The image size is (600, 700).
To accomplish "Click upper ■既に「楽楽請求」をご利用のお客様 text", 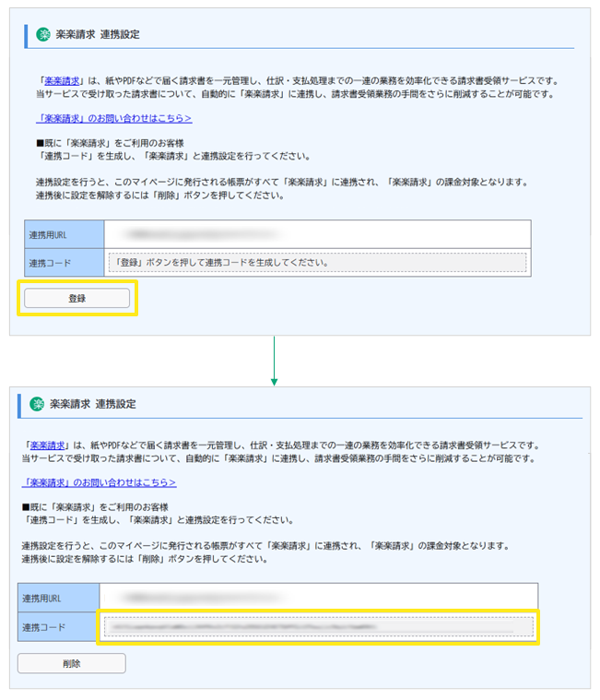I will click(x=110, y=143).
